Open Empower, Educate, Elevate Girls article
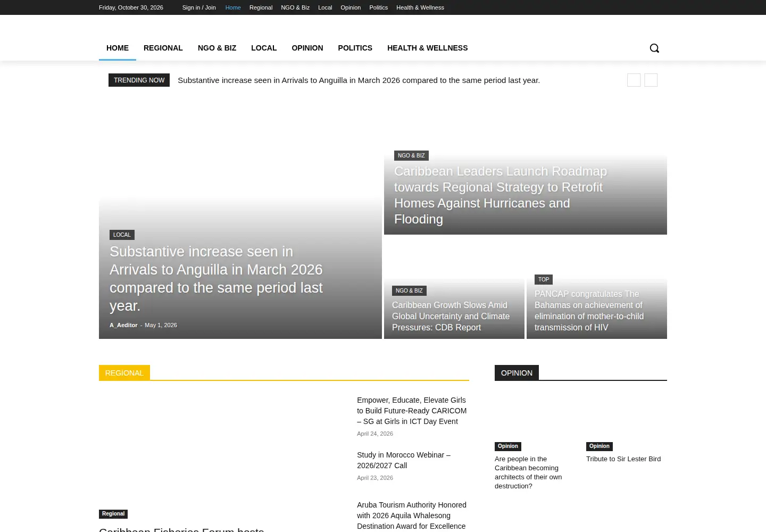This screenshot has height=532, width=766. pyautogui.click(x=412, y=411)
